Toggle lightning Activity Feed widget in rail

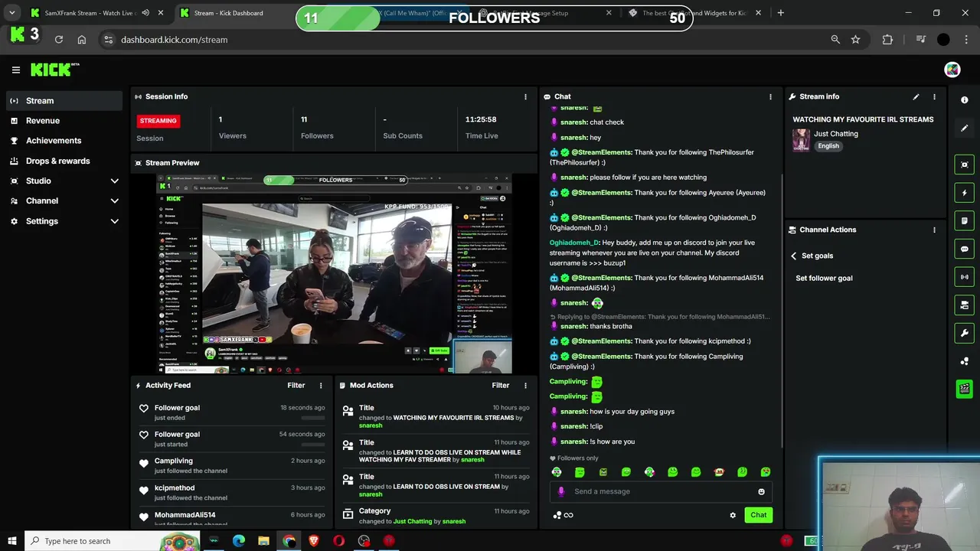[x=964, y=193]
